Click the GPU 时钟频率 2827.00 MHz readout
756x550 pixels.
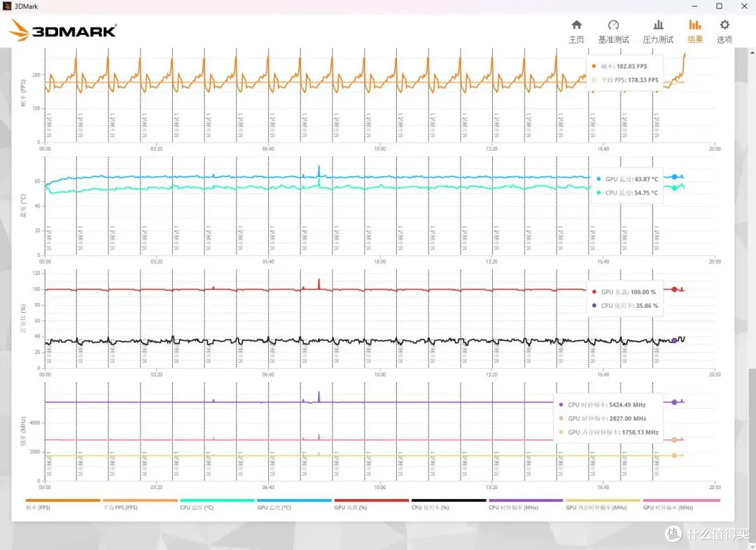point(607,418)
